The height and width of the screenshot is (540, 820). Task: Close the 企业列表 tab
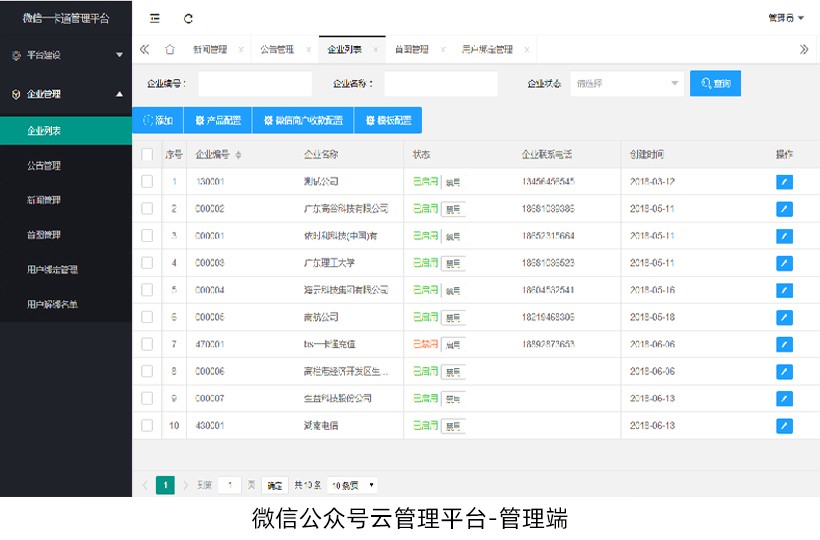click(375, 49)
